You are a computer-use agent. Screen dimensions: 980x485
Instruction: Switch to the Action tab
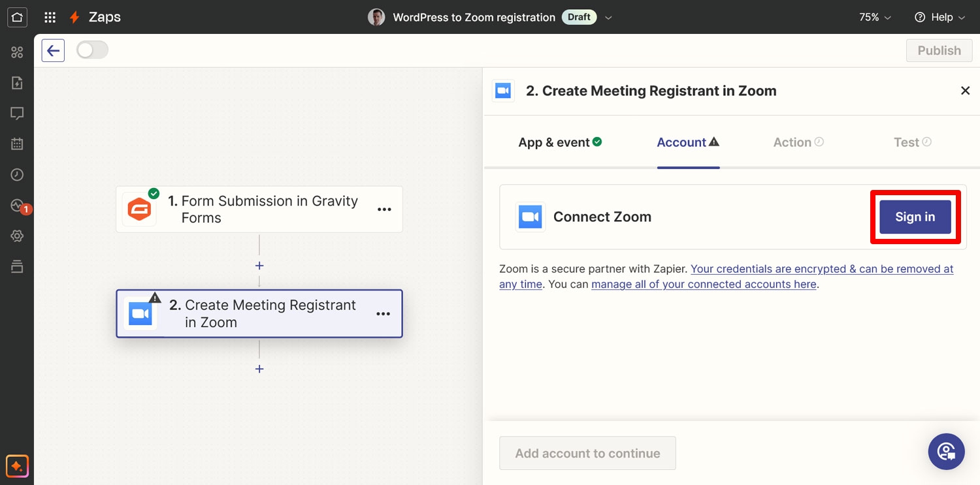798,142
